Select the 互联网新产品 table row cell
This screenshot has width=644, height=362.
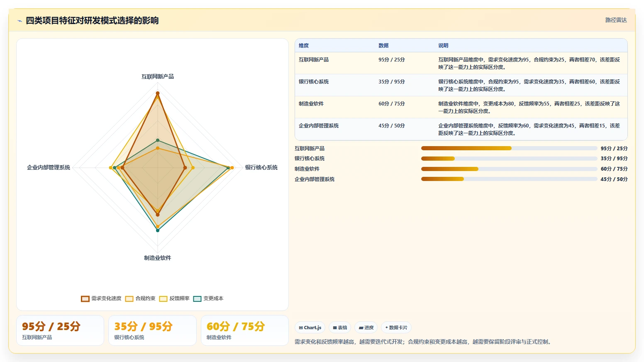[314, 60]
